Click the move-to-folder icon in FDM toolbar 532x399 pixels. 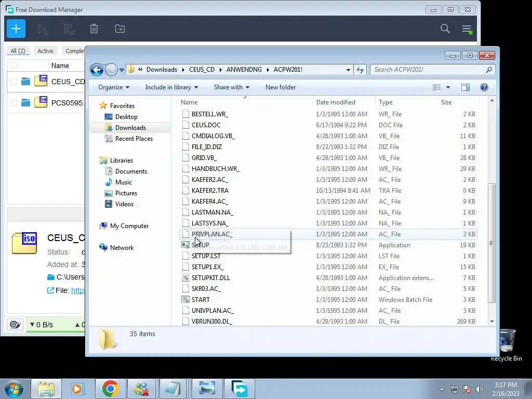pyautogui.click(x=120, y=29)
